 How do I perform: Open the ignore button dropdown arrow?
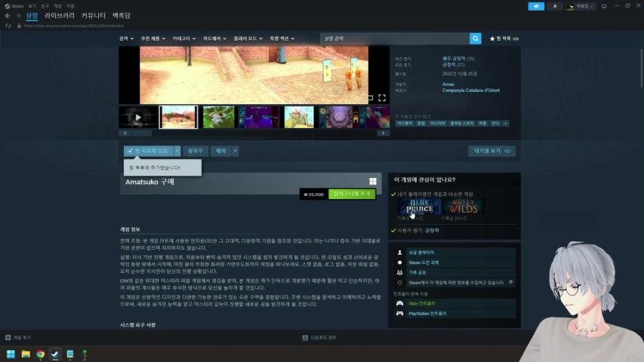pyautogui.click(x=236, y=151)
